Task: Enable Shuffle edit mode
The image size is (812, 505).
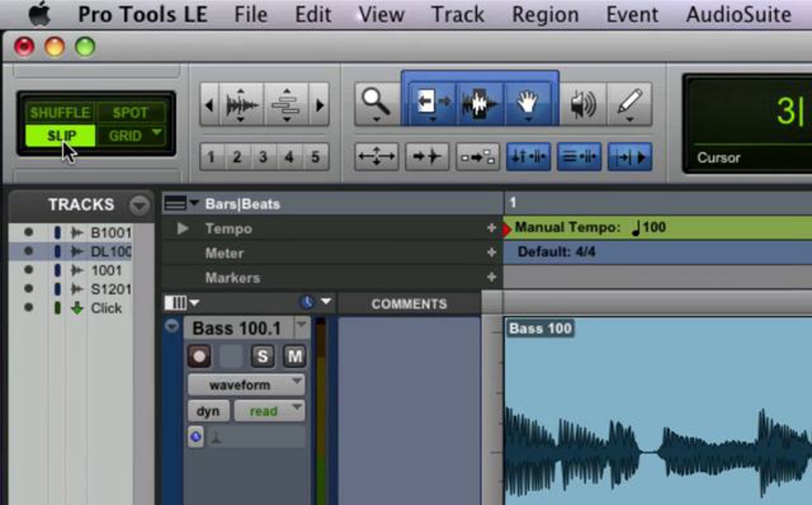Action: pyautogui.click(x=60, y=113)
